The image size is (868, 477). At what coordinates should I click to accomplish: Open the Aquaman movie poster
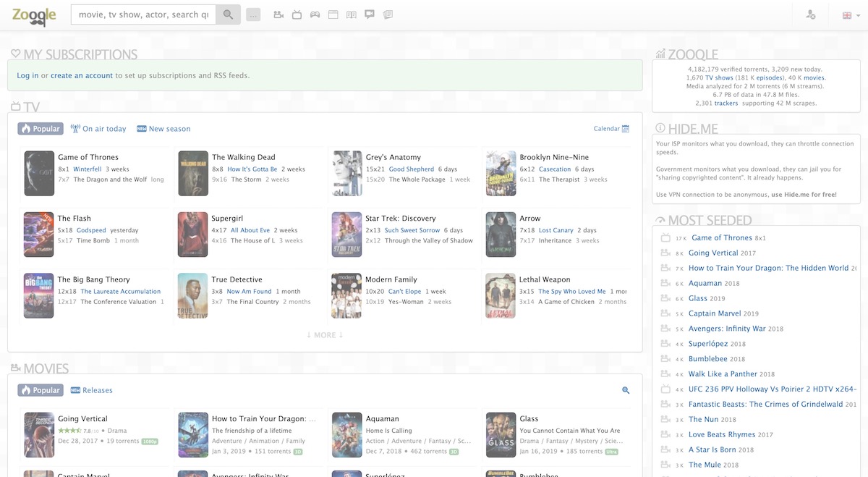click(x=347, y=435)
